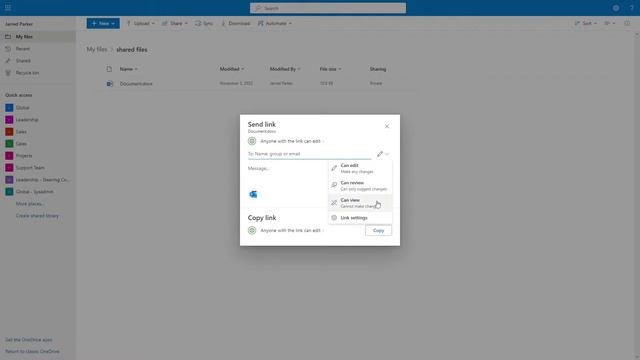The width and height of the screenshot is (640, 360).
Task: Open the Automate dropdown
Action: [x=275, y=23]
